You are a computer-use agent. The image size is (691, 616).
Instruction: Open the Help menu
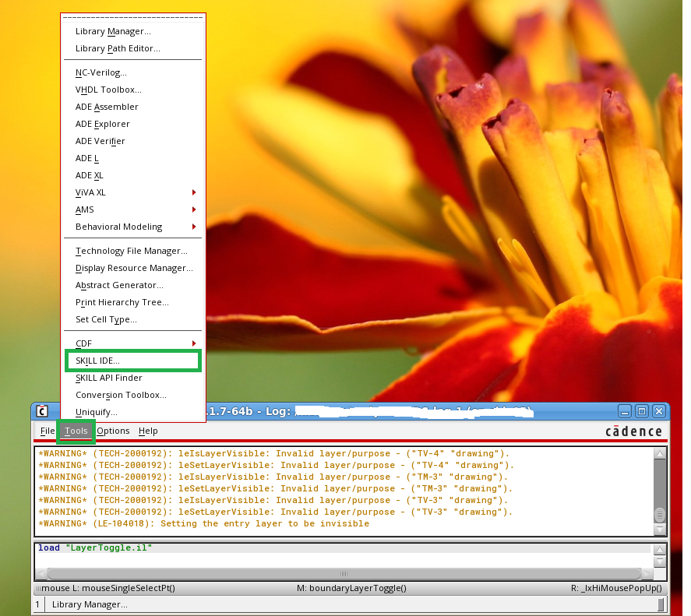point(148,431)
